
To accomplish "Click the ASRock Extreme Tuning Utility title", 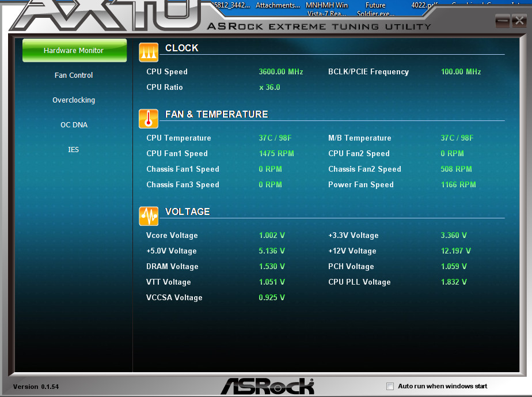I will click(319, 27).
